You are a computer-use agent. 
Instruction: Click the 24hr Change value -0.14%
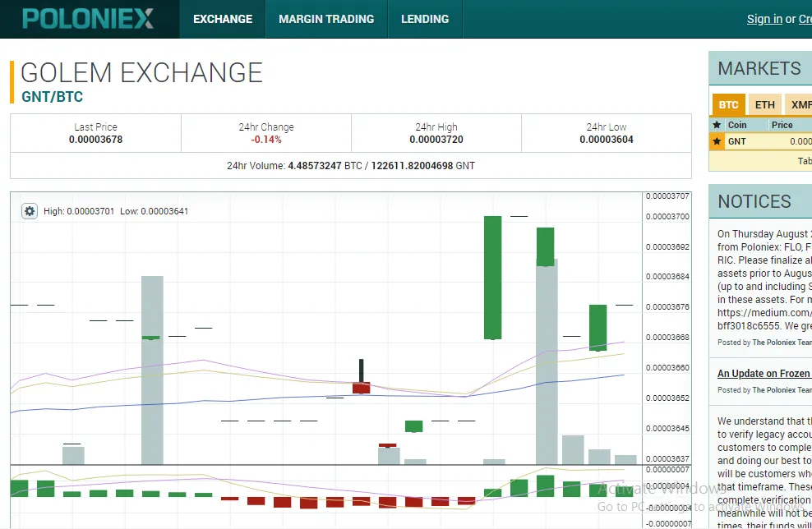click(x=266, y=140)
